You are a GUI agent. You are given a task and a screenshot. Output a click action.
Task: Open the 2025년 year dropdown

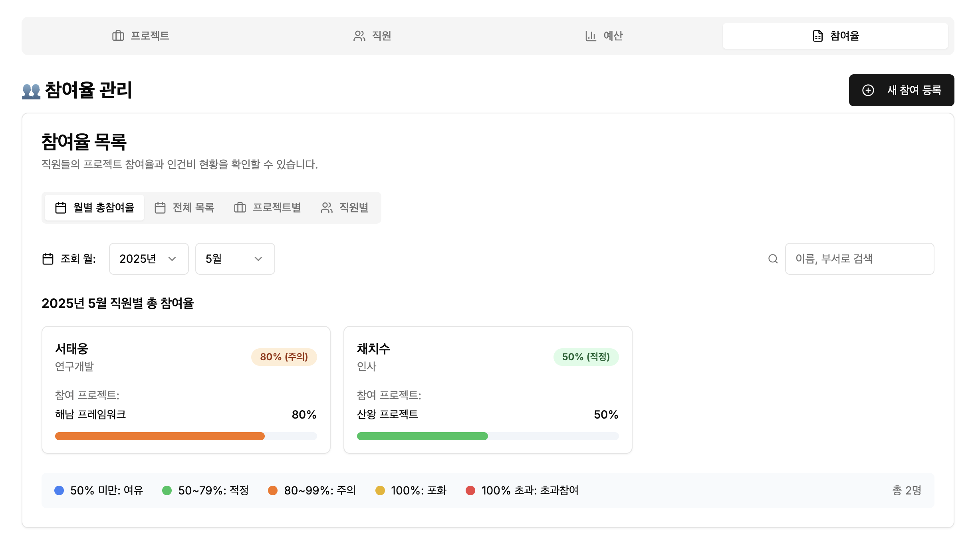click(x=148, y=259)
